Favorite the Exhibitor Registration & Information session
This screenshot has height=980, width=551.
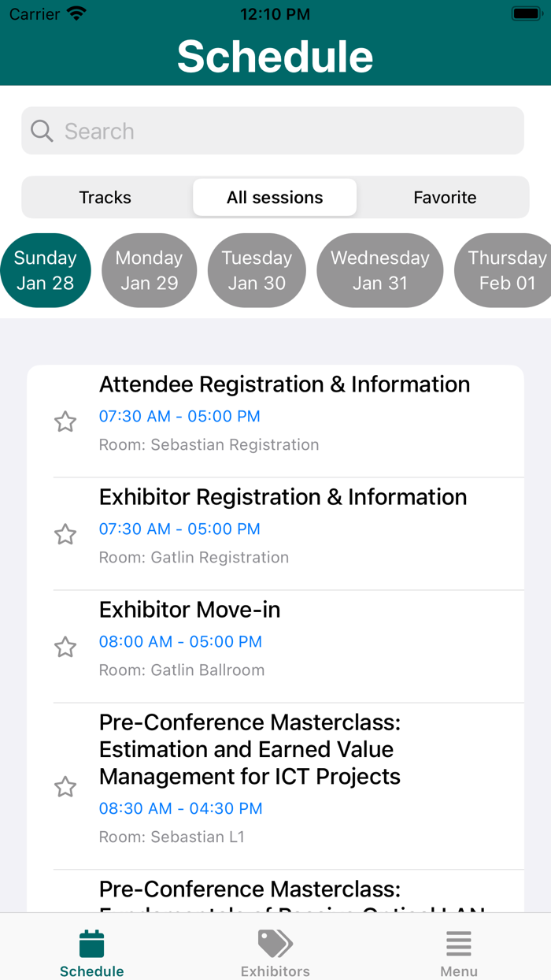tap(65, 534)
